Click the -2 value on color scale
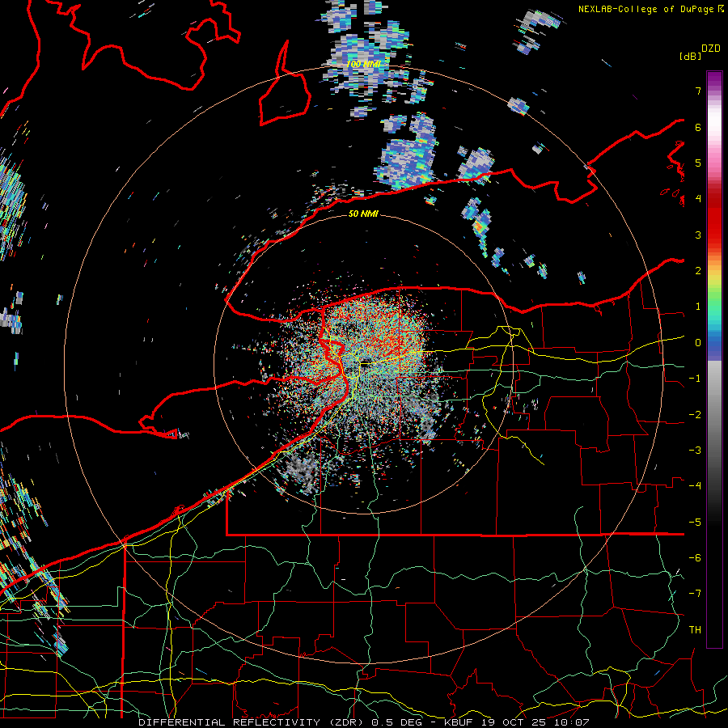Viewport: 728px width, 728px height. (x=695, y=415)
